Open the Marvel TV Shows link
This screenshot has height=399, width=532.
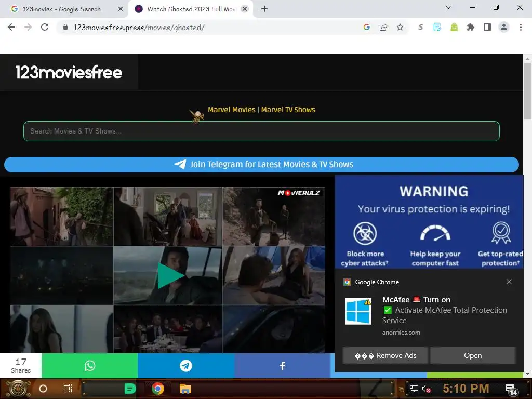pyautogui.click(x=288, y=110)
